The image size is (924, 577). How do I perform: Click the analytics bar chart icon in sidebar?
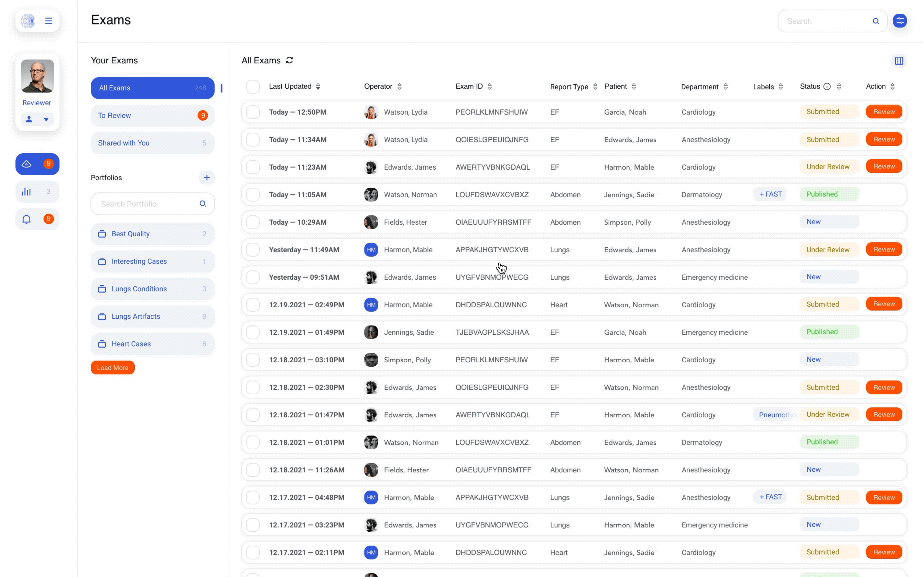[27, 191]
